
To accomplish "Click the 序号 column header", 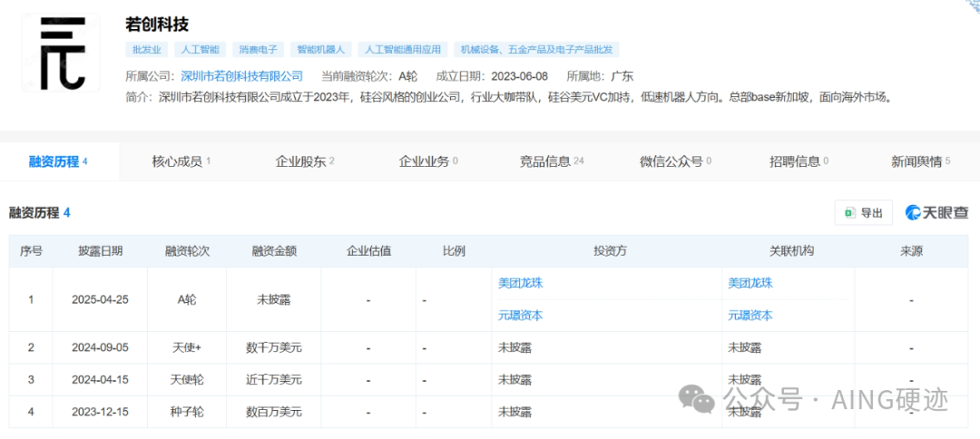I will pos(31,251).
